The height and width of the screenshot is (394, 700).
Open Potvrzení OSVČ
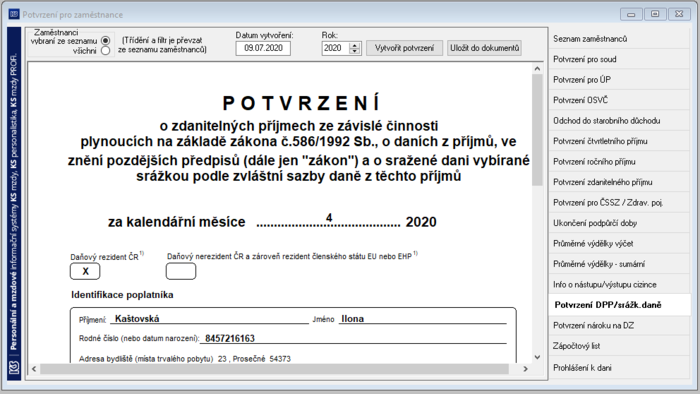coord(619,100)
